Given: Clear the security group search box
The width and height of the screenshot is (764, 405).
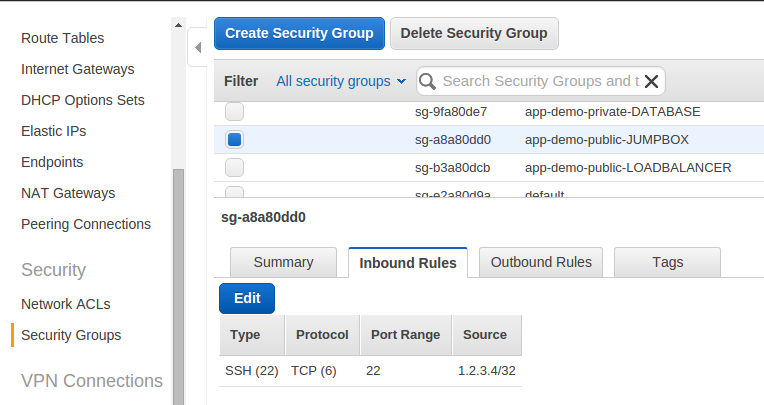Looking at the screenshot, I should click(x=652, y=81).
